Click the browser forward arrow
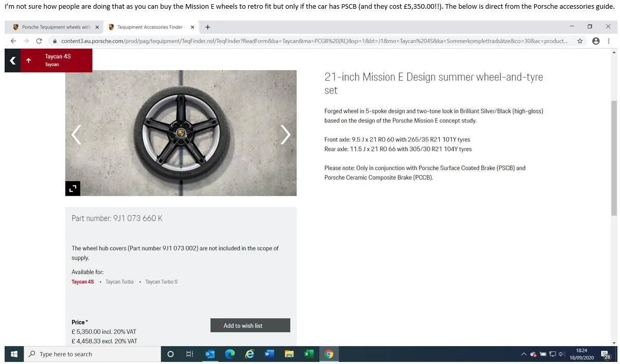Image resolution: width=620 pixels, height=364 pixels. [x=26, y=41]
